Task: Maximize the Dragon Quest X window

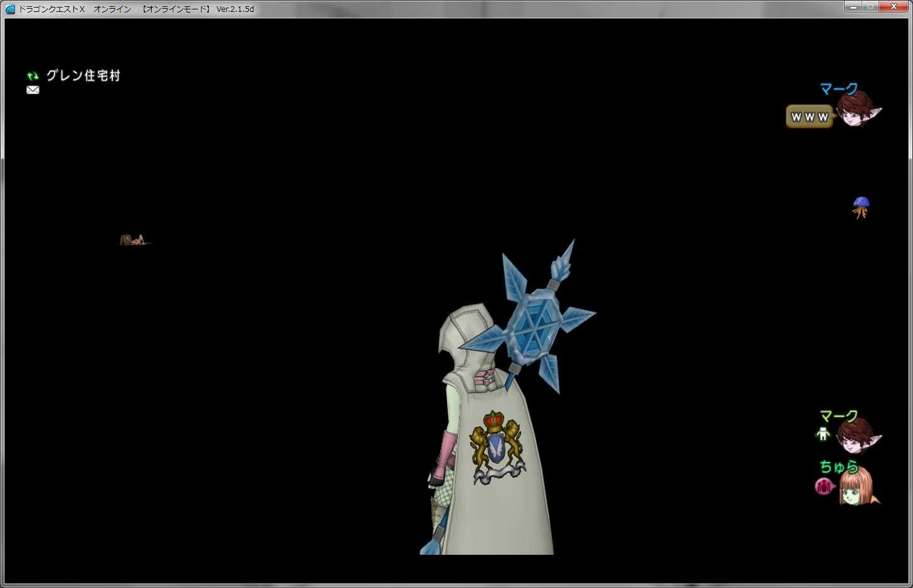Action: [x=870, y=7]
